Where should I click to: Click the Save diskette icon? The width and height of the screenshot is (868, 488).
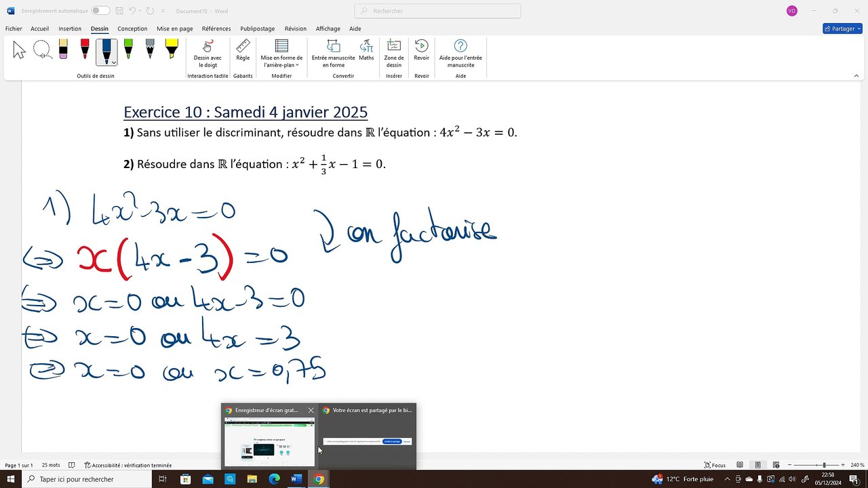(118, 11)
